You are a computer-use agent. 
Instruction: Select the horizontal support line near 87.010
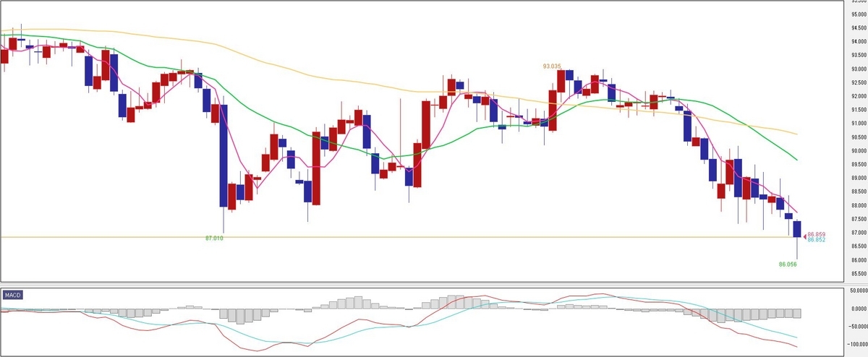point(398,237)
